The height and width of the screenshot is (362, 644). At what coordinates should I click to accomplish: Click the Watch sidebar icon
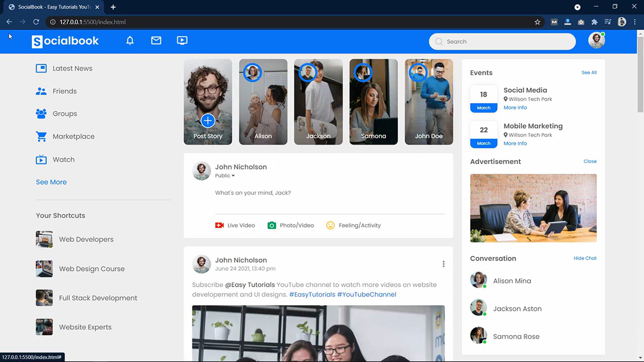41,160
